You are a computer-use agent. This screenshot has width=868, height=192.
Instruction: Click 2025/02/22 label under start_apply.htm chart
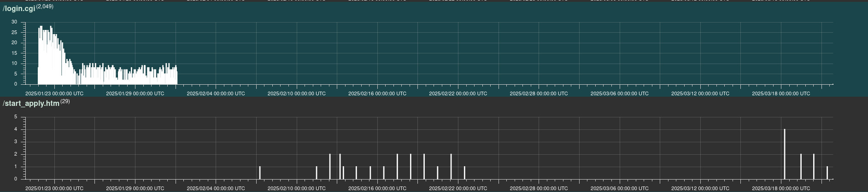[x=458, y=188]
